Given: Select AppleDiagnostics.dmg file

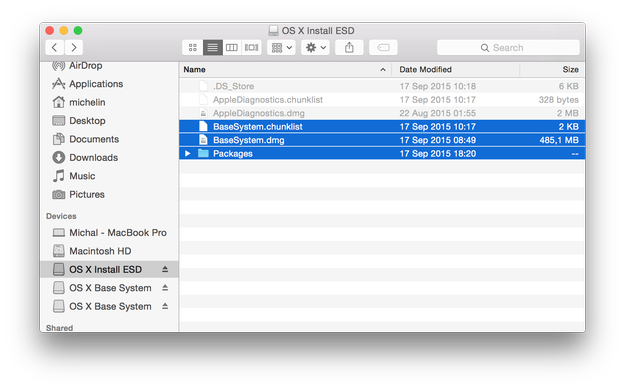Looking at the screenshot, I should coord(382,113).
